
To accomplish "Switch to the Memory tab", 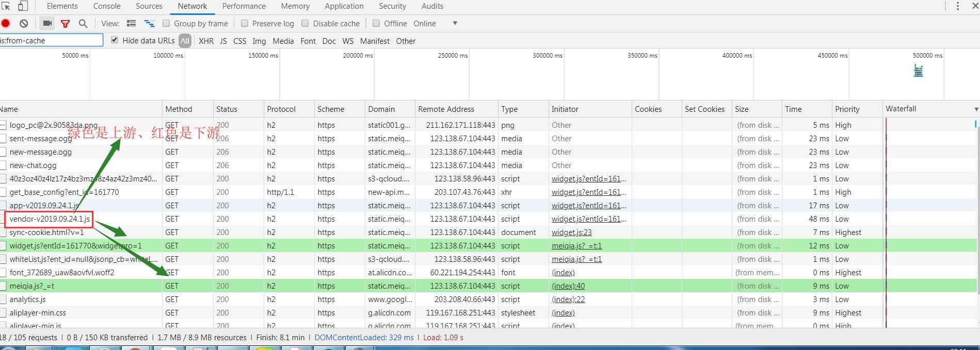I will (x=295, y=6).
